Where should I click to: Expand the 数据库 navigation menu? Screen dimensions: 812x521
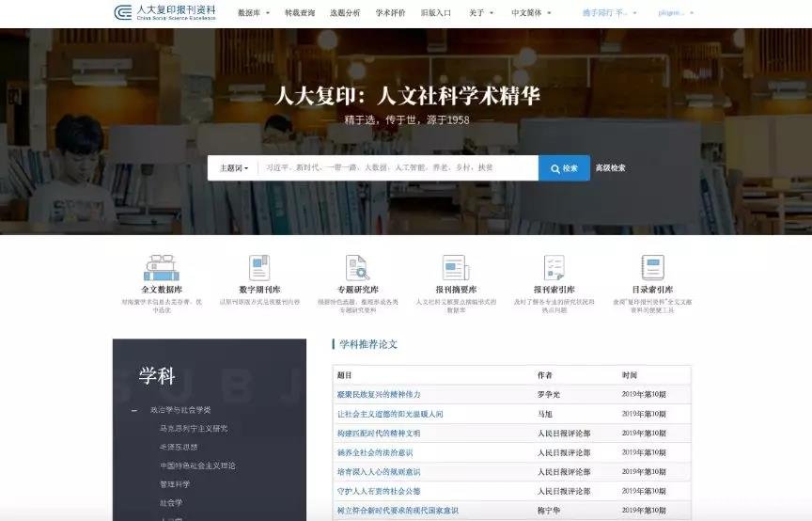pos(253,13)
